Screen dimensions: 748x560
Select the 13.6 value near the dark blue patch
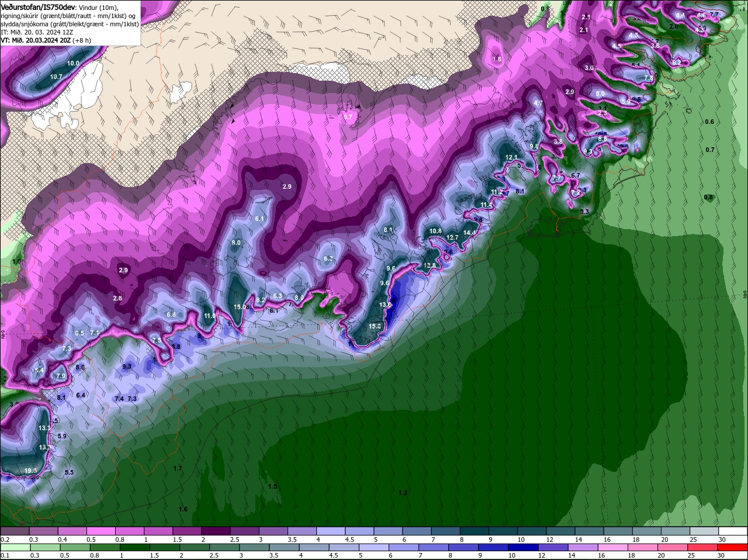pyautogui.click(x=386, y=305)
